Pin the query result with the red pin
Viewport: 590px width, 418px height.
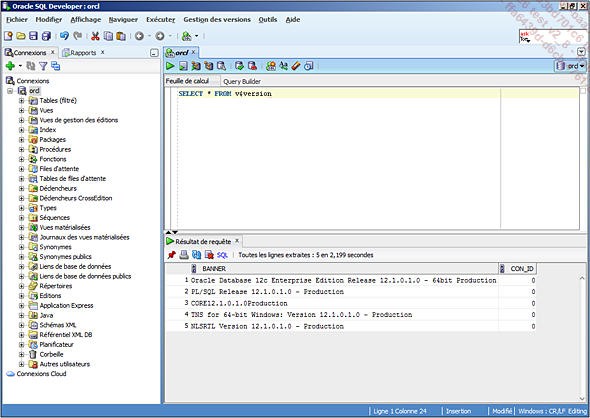pyautogui.click(x=172, y=255)
